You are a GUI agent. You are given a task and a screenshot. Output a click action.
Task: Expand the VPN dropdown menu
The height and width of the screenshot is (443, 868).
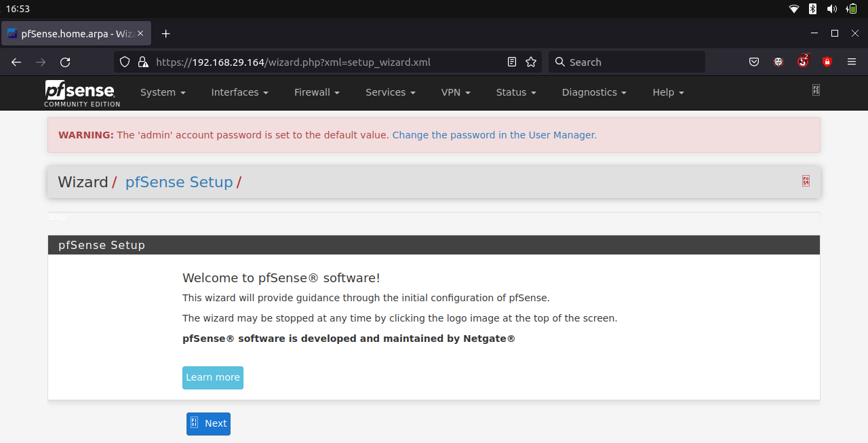[x=456, y=92]
